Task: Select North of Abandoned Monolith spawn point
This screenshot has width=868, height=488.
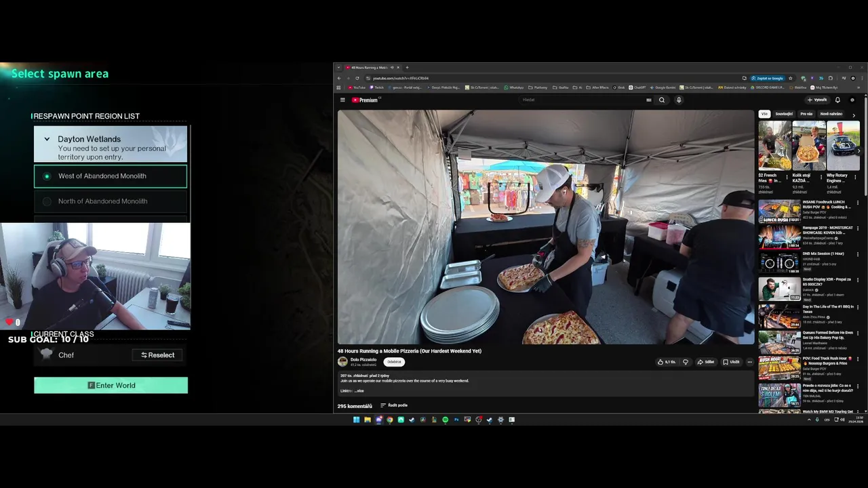Action: [111, 201]
